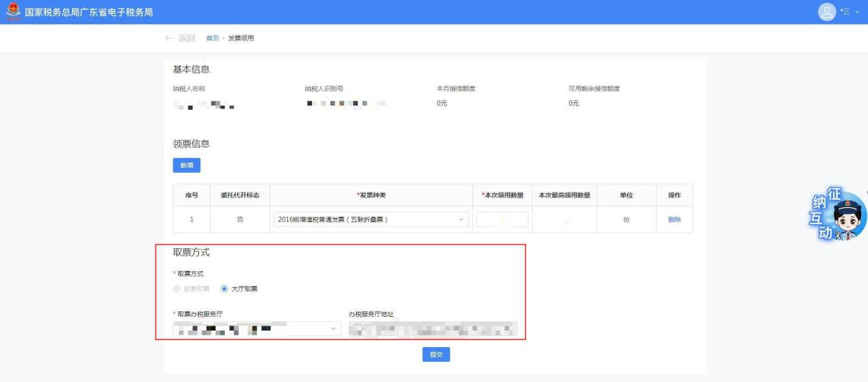Expand the top-right account dropdown chevron

(x=856, y=12)
